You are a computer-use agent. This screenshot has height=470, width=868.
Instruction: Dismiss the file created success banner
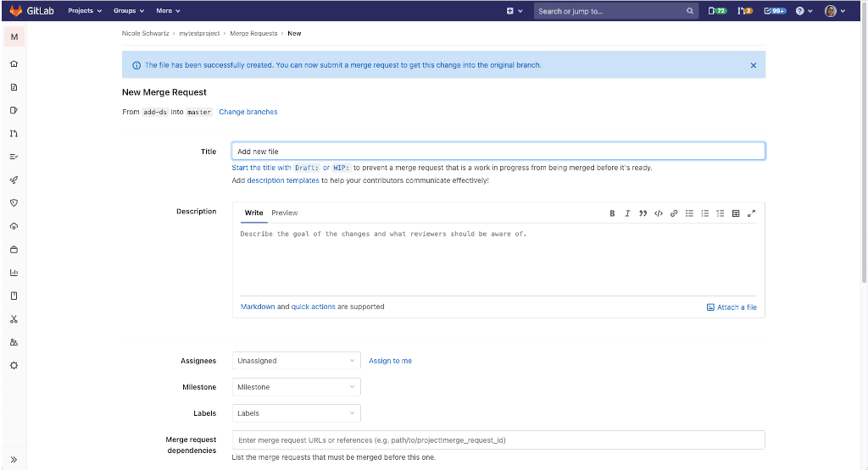754,65
